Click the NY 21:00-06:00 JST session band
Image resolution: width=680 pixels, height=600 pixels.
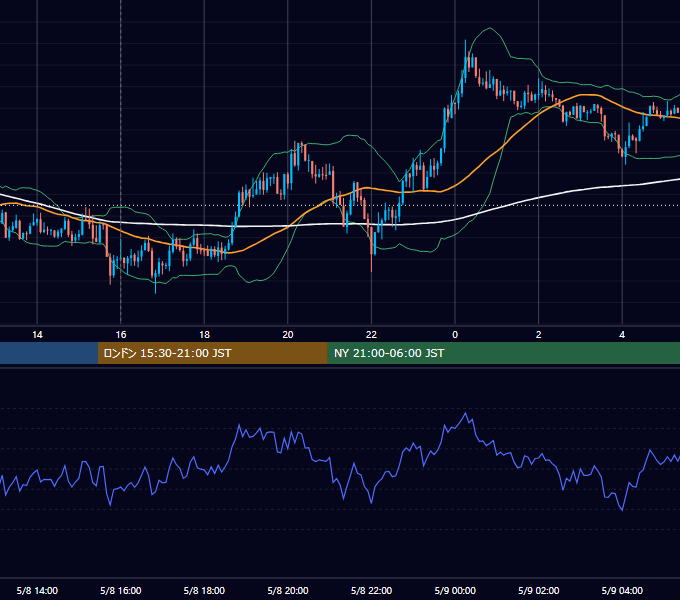coord(503,353)
